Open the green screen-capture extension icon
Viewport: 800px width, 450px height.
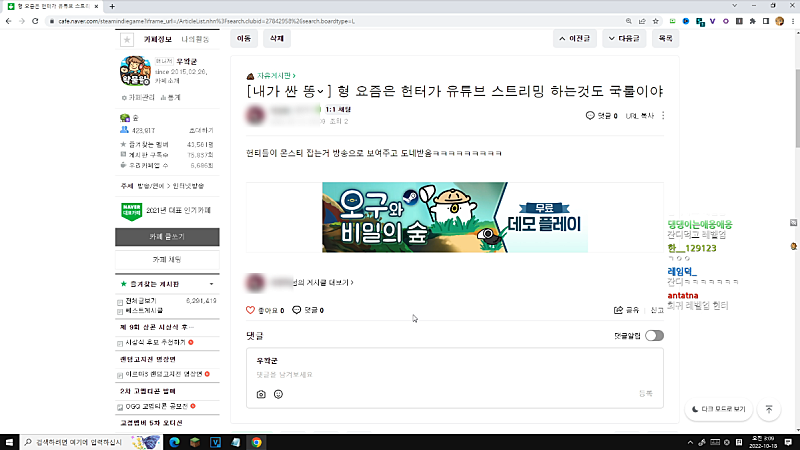pos(672,21)
